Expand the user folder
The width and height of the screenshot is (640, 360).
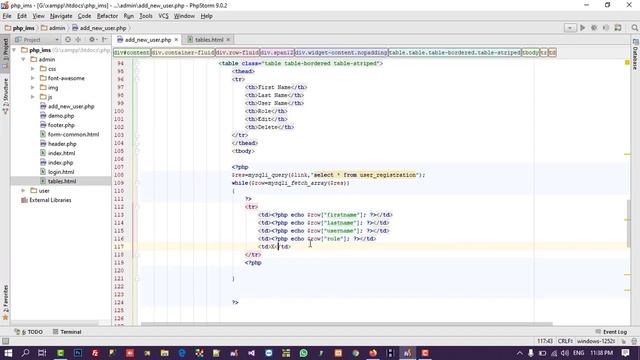(x=24, y=191)
